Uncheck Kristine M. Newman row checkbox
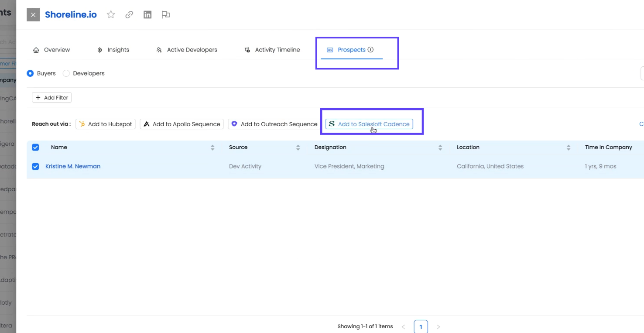 click(35, 166)
